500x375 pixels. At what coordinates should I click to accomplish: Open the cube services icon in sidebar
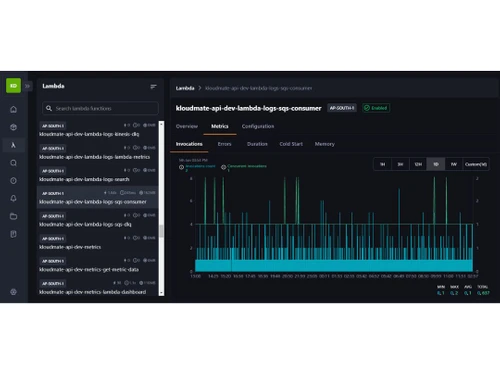13,127
